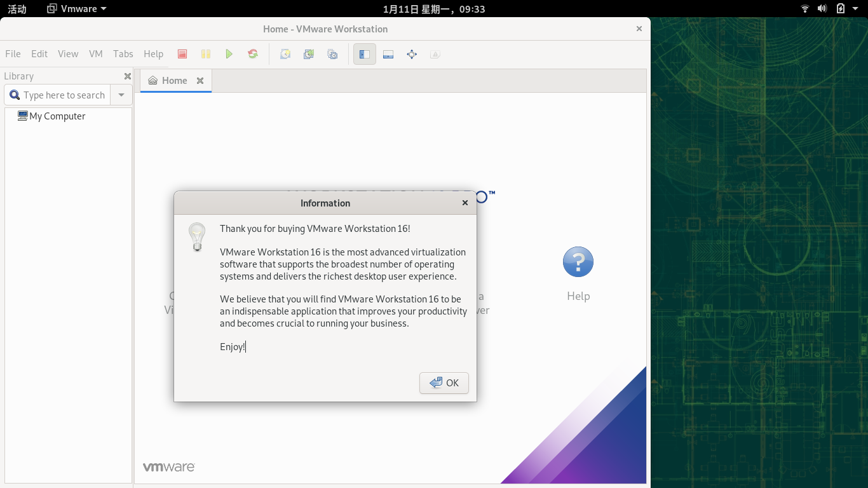Open the Edit menu
This screenshot has width=868, height=488.
coord(39,54)
